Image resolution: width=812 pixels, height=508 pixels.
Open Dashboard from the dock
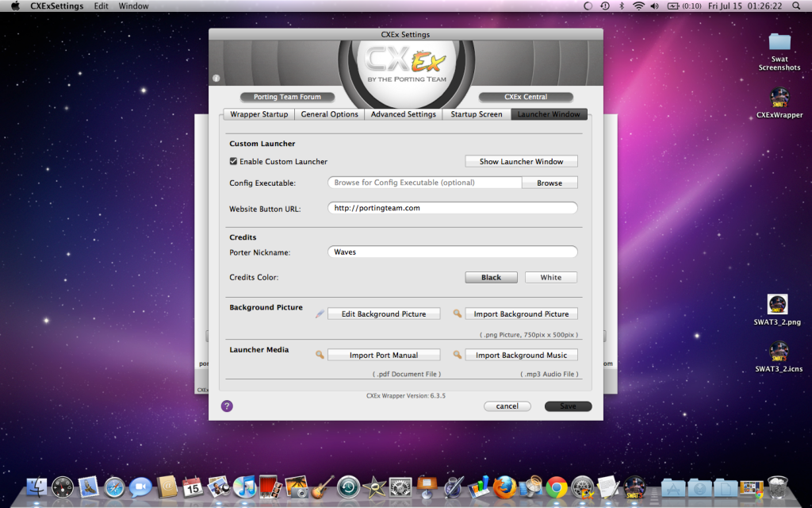pos(63,487)
